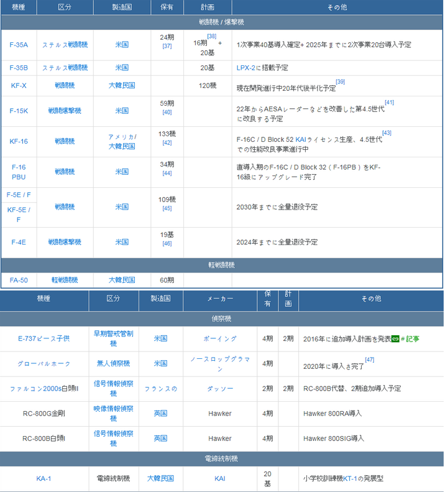
Task: Follow the KF-X link
Action: (19, 85)
